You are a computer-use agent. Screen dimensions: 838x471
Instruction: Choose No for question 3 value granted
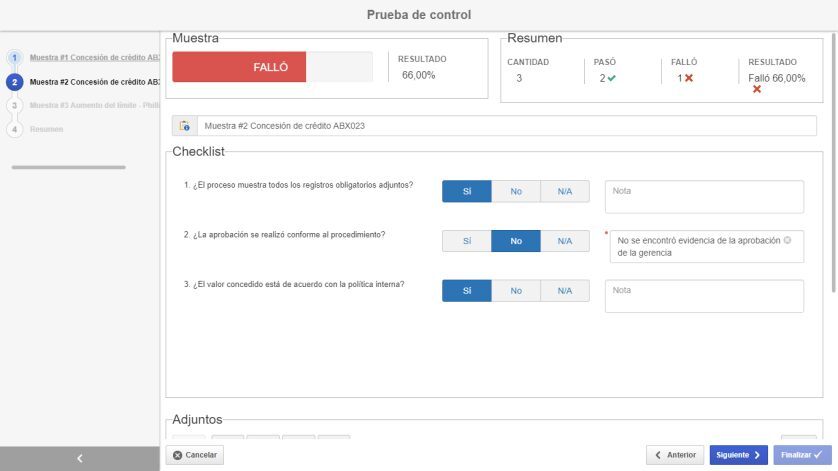(x=515, y=291)
